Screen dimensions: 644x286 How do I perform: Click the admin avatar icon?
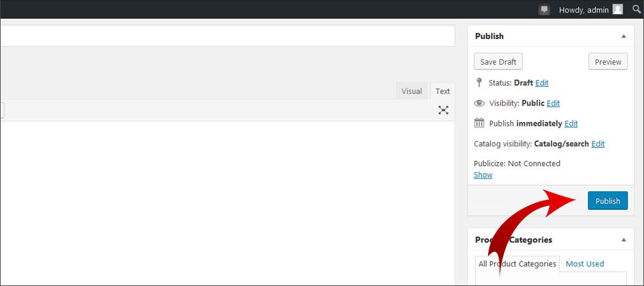tap(618, 9)
